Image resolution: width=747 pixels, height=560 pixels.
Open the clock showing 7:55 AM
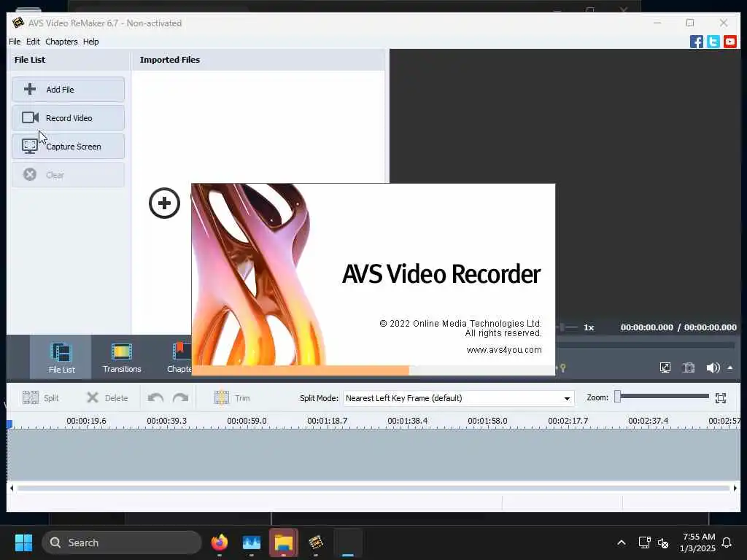[x=698, y=542]
